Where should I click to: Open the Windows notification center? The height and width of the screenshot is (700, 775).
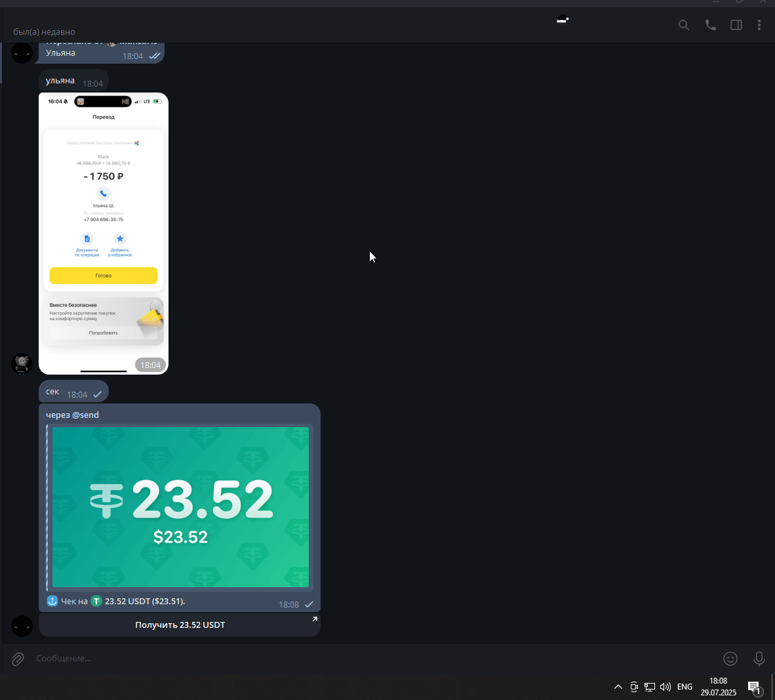(754, 687)
